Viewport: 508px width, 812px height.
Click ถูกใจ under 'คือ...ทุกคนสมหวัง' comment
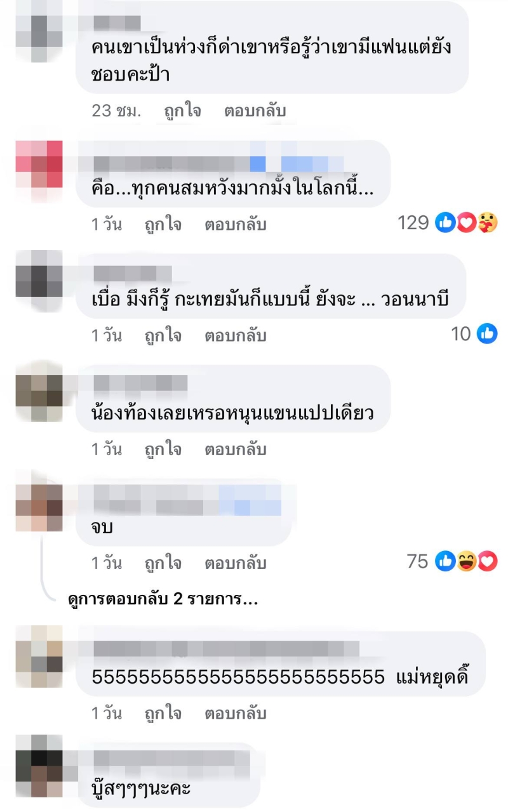pyautogui.click(x=163, y=224)
